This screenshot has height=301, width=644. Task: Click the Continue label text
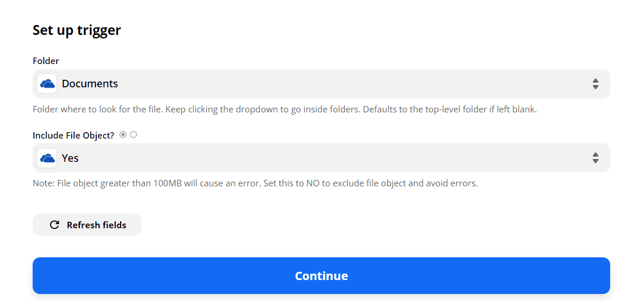321,276
